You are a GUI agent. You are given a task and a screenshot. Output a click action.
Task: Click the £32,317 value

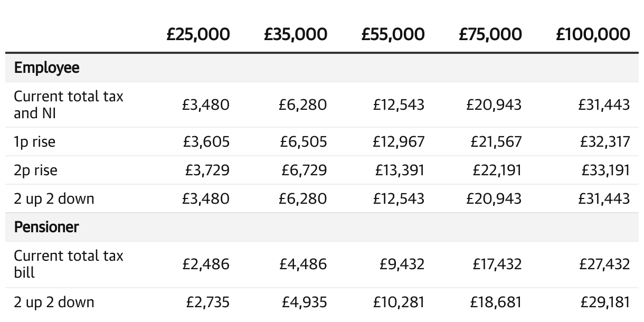[x=604, y=141]
